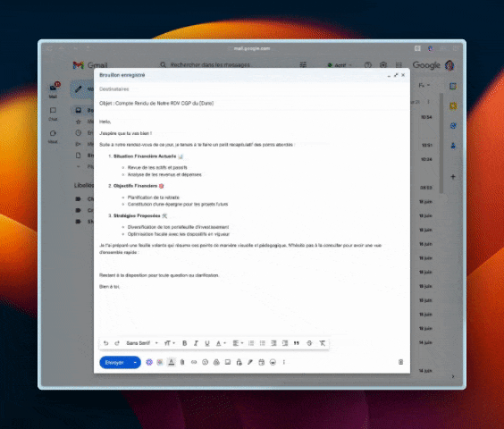504x429 pixels.
Task: Open more options three-dot menu
Action: [284, 362]
